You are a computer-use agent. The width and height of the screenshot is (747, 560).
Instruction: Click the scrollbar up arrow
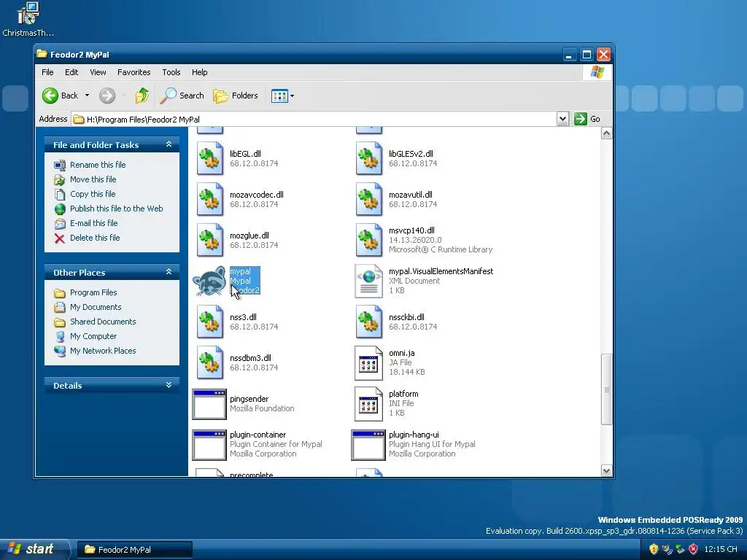click(x=606, y=133)
